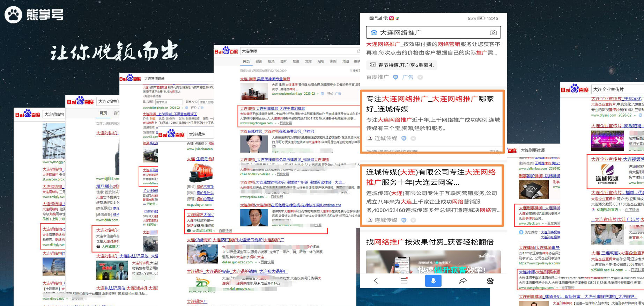The height and width of the screenshot is (306, 644).
Task: Expand the dropdown arrow next to 广告 label
Action: tap(420, 77)
